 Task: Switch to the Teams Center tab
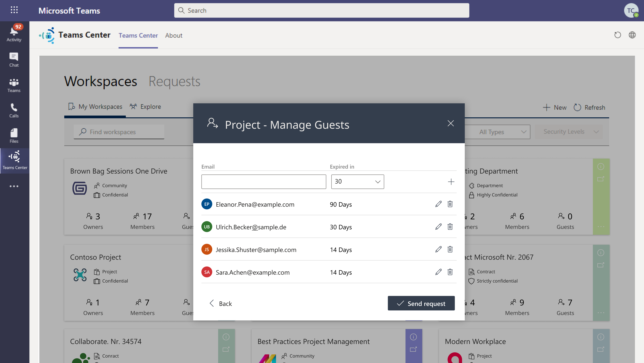[138, 36]
